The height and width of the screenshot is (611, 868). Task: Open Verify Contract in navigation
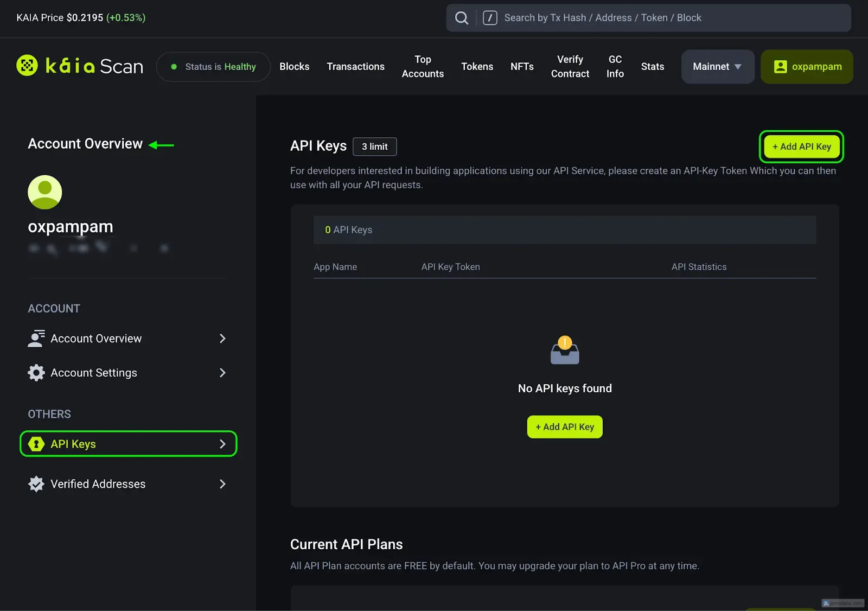[570, 67]
